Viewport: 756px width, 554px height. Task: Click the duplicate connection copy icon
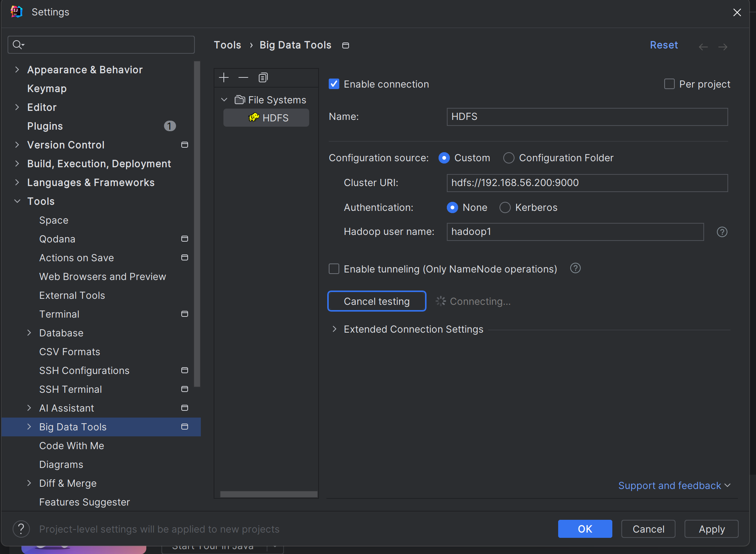[x=263, y=78]
